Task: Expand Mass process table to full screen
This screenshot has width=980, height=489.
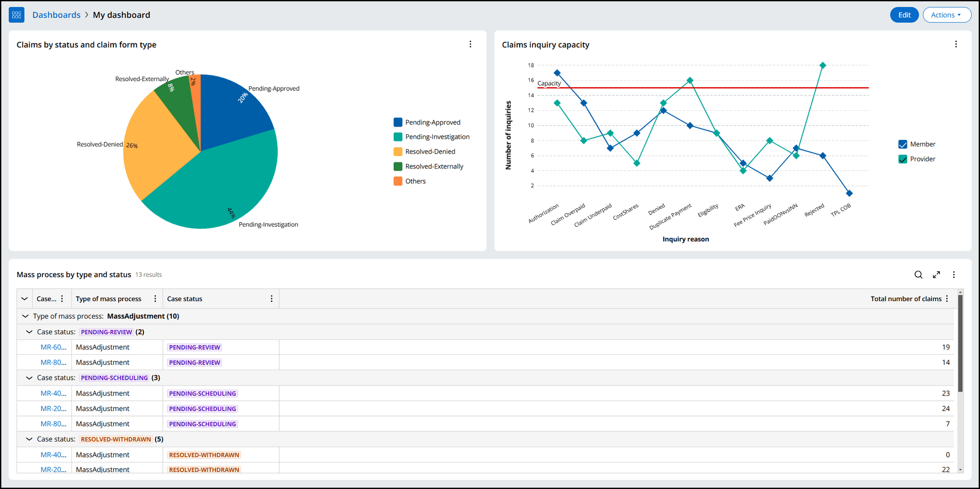Action: click(936, 275)
